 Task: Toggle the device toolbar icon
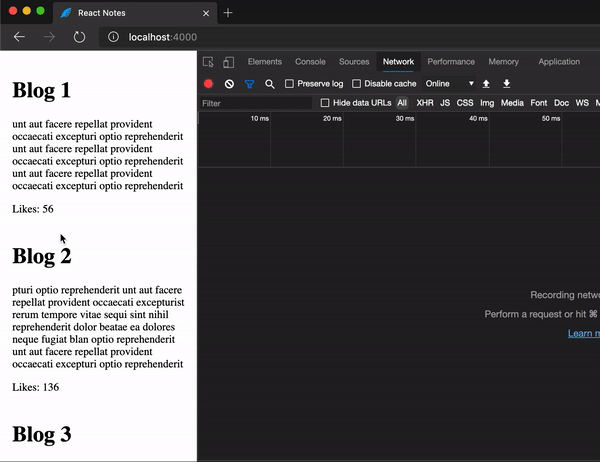(x=228, y=62)
